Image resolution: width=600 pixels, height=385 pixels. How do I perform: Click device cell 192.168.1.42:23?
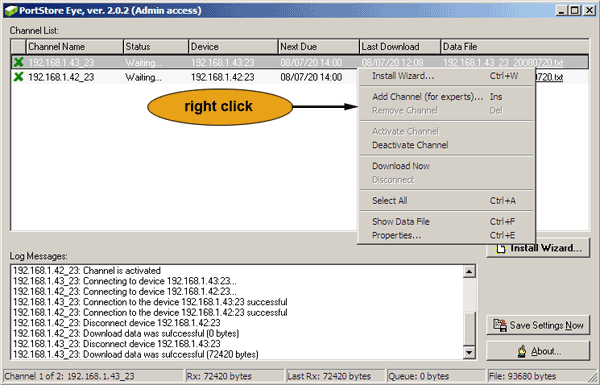click(x=222, y=77)
